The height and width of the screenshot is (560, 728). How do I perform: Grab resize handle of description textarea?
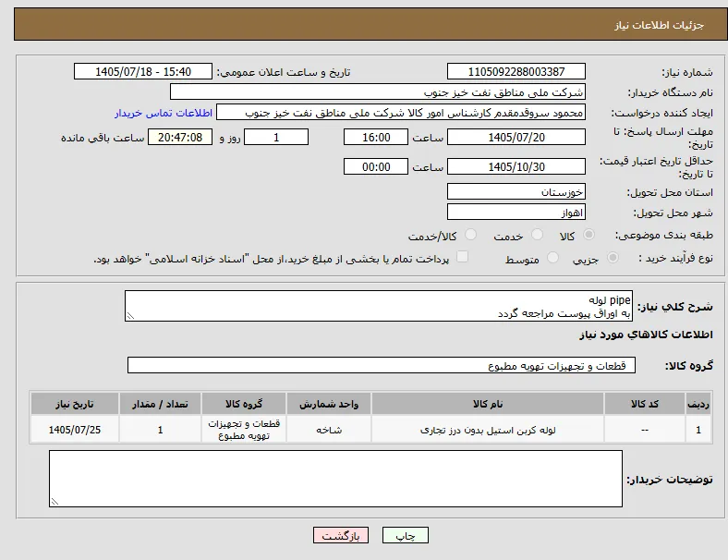pos(130,316)
